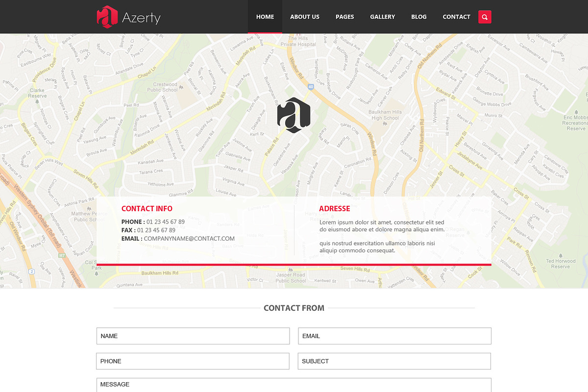Click Crestwood Public School label on map

[163, 87]
